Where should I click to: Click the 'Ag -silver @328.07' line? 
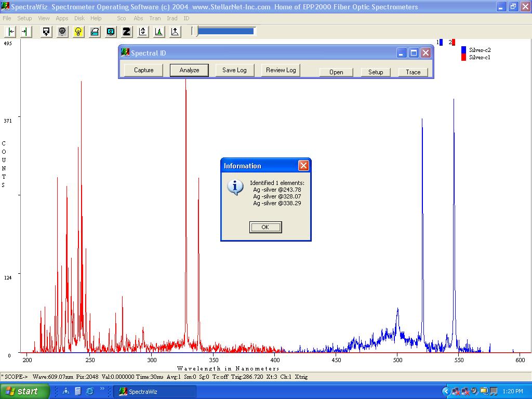pos(277,196)
